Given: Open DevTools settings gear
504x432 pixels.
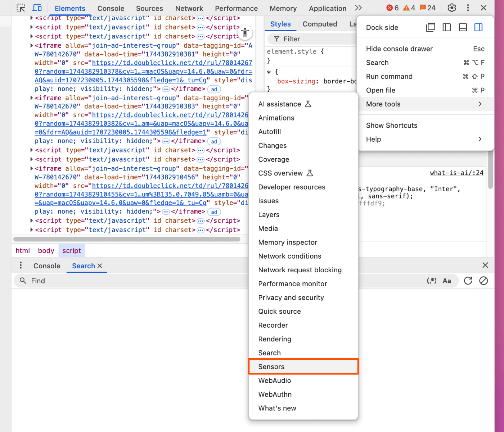Looking at the screenshot, I should (x=452, y=8).
